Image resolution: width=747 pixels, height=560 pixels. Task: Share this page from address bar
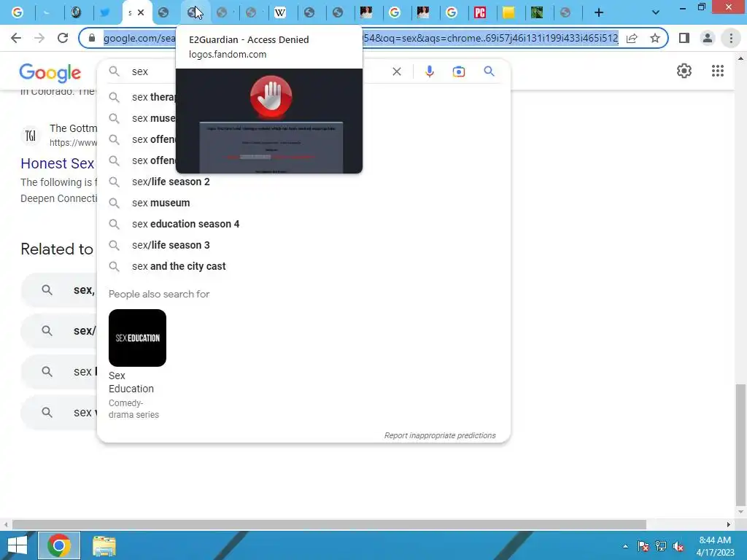pyautogui.click(x=632, y=38)
